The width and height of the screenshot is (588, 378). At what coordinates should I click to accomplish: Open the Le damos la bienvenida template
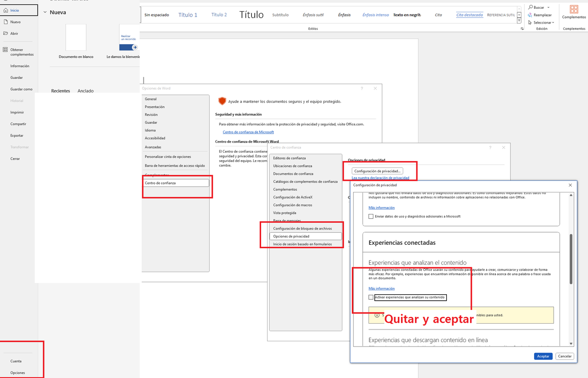pyautogui.click(x=128, y=37)
